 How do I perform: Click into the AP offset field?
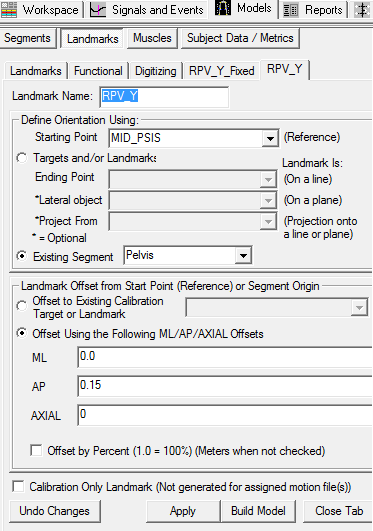pyautogui.click(x=225, y=386)
